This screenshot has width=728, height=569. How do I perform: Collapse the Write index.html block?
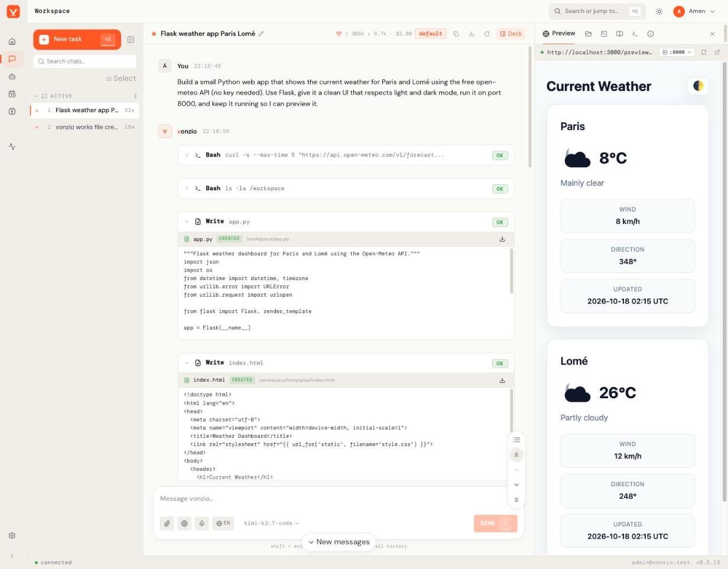coord(187,363)
